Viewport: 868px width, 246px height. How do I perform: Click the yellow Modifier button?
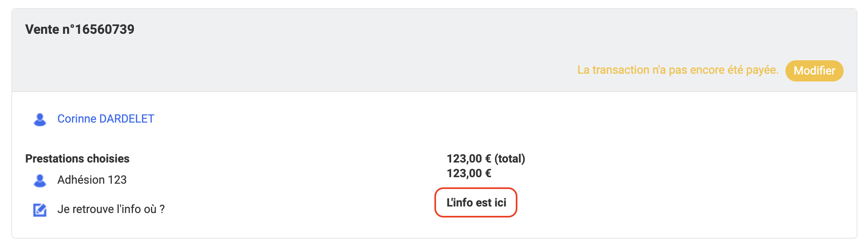tap(814, 71)
